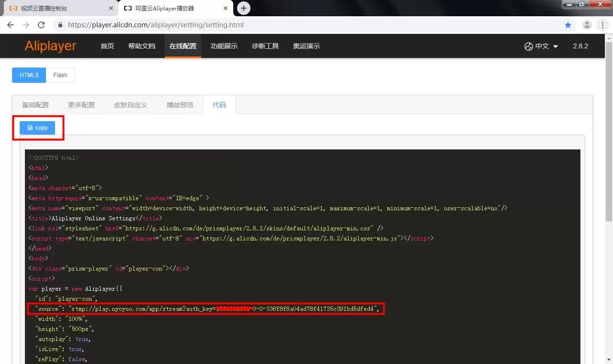Screen dimensions: 613x364
Task: Click the "source" rtmp line in the code
Action: (x=206, y=309)
